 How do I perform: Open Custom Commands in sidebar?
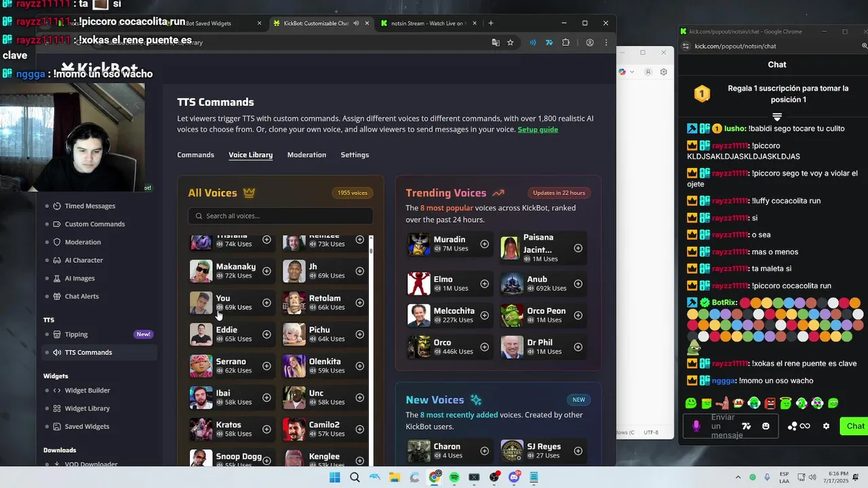[95, 224]
